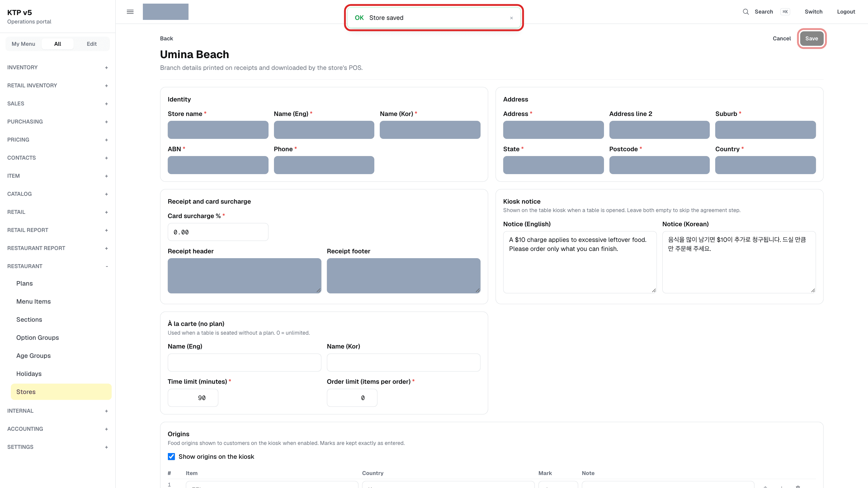Image resolution: width=868 pixels, height=488 pixels.
Task: Click the Receipt header textarea
Action: [244, 276]
